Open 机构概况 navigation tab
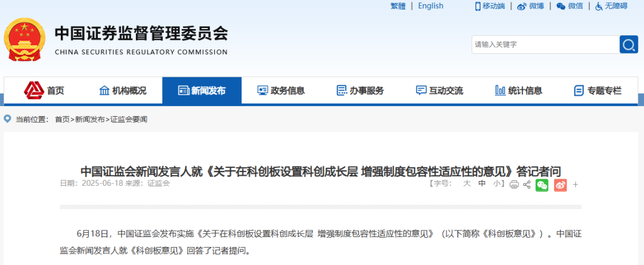The image size is (644, 265). point(123,91)
